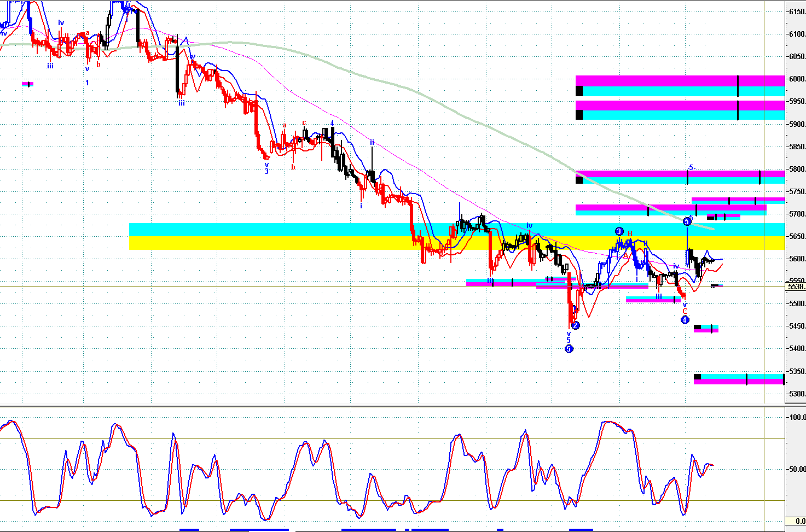This screenshot has width=806, height=532.
Task: Click the magenta target band at 5800
Action: click(x=680, y=174)
